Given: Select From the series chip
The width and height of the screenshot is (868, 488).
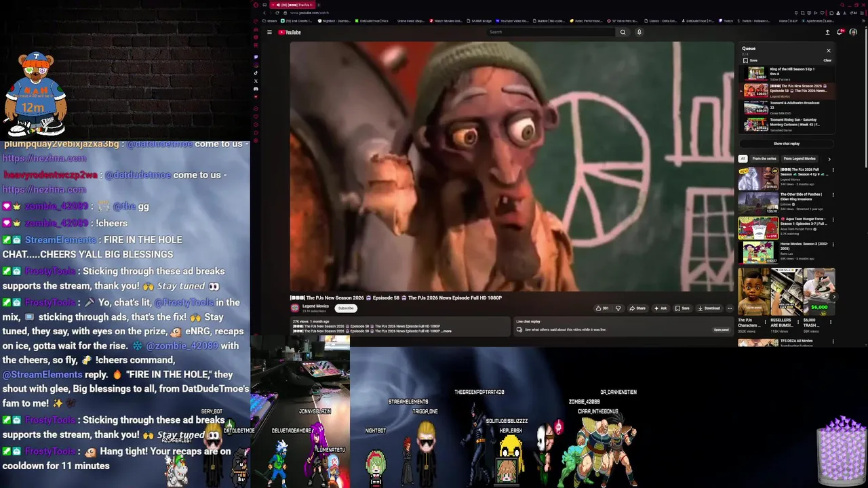Looking at the screenshot, I should click(x=764, y=159).
